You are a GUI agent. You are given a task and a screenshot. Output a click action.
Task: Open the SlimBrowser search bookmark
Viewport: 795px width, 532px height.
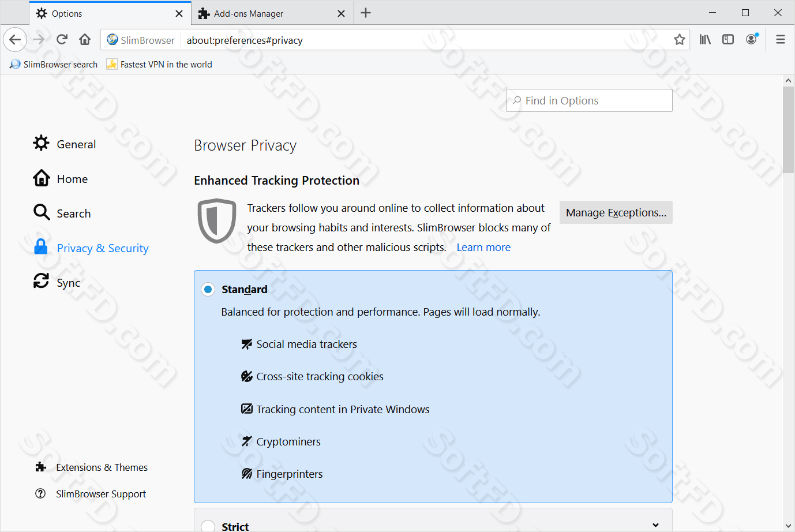pos(54,65)
